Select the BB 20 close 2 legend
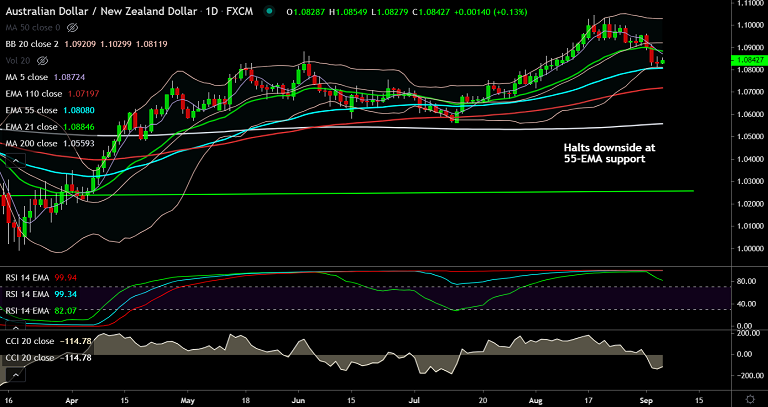Viewport: 768px width, 407px height. click(x=32, y=44)
